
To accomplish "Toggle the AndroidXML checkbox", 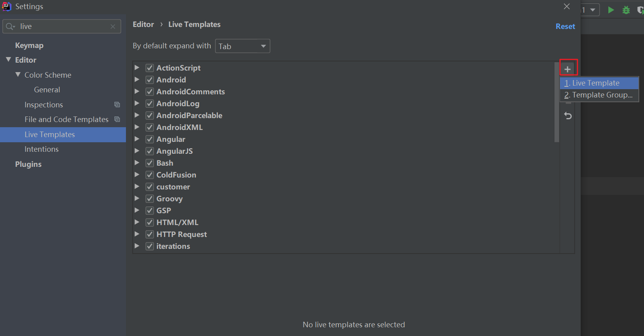I will pyautogui.click(x=150, y=127).
